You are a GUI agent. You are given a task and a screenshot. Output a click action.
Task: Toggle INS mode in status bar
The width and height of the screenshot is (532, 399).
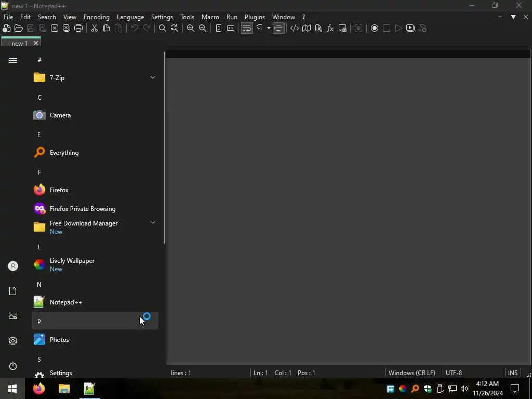[x=513, y=373]
